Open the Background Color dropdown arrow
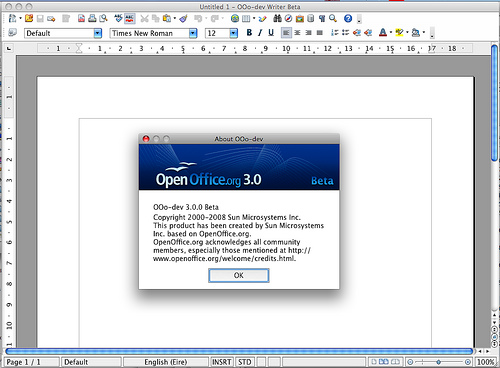This screenshot has width=500, height=368. (424, 33)
